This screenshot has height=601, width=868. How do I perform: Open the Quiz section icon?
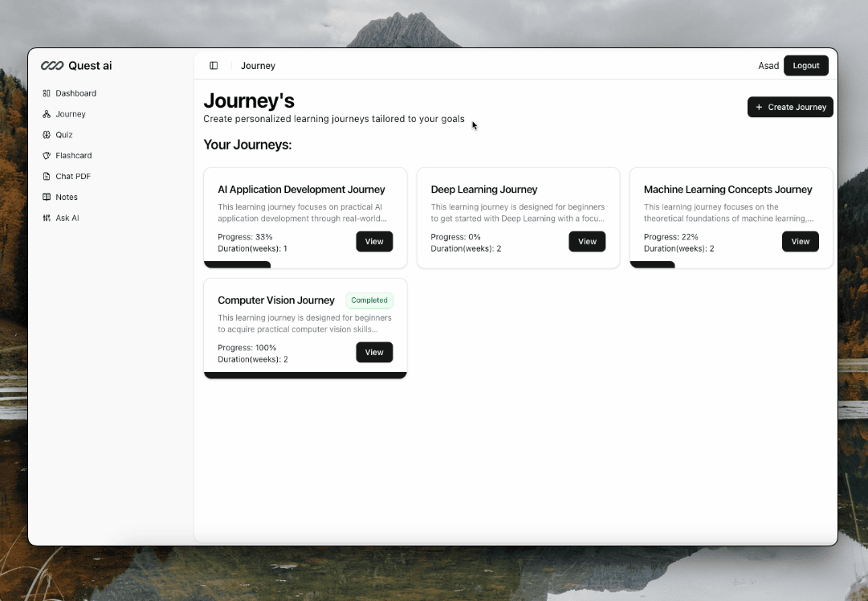point(47,134)
